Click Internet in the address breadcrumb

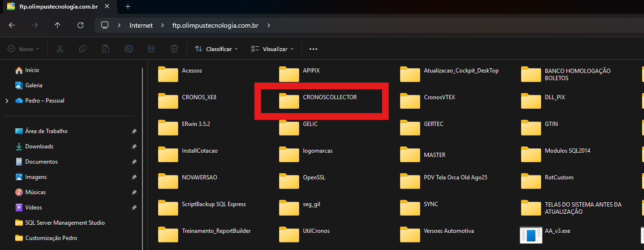coord(141,25)
